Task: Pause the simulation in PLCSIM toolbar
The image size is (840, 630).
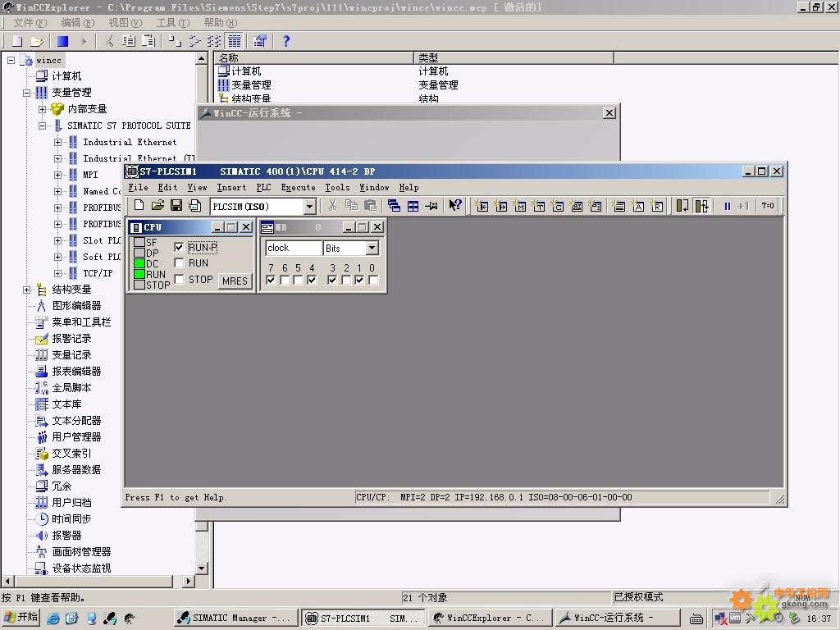Action: pos(727,206)
